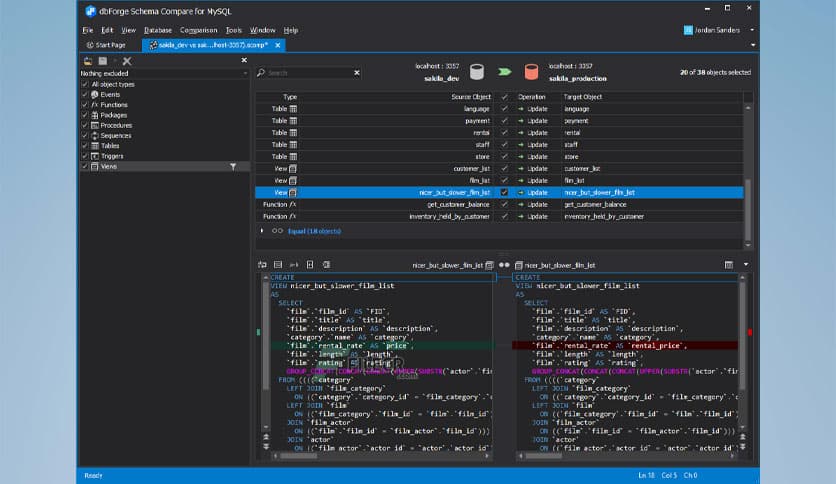Toggle checkbox for nicer_but_slower_film_list row

coord(504,192)
